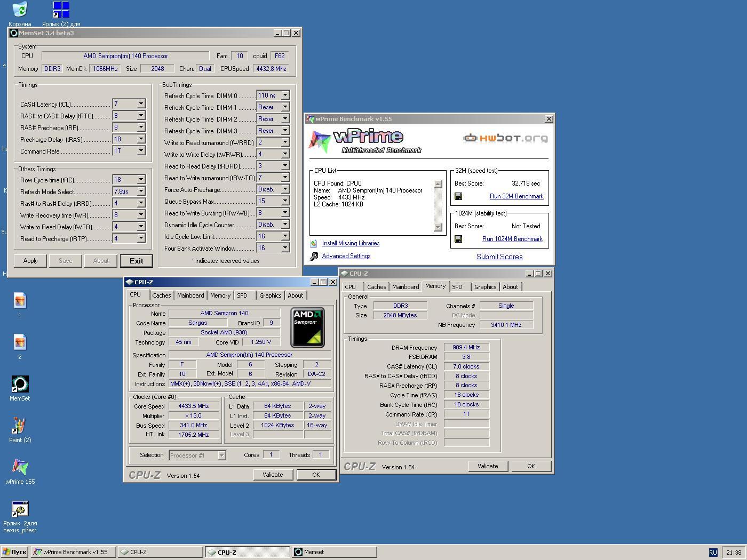This screenshot has height=560, width=747.
Task: Expand the Precharge Delay (tRAS) dropdown
Action: (141, 139)
